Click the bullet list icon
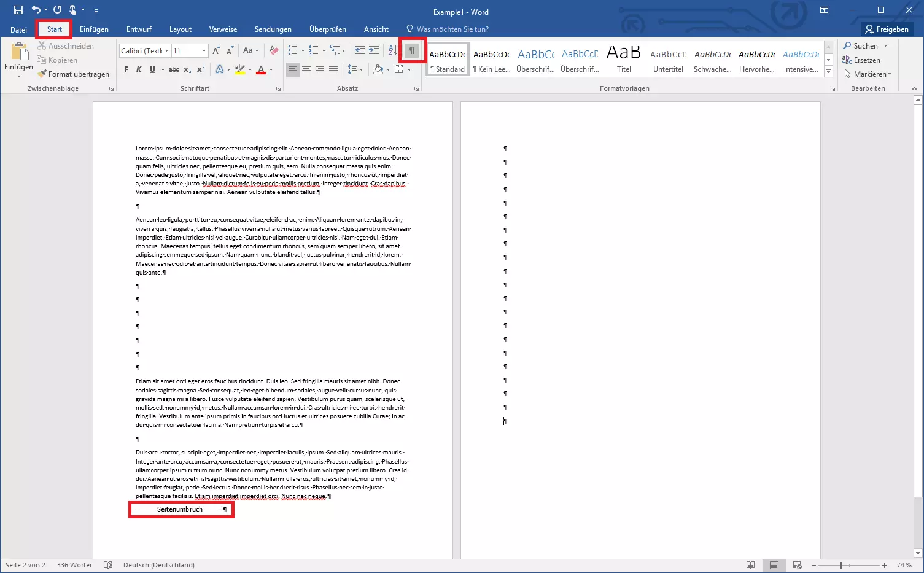 point(292,50)
